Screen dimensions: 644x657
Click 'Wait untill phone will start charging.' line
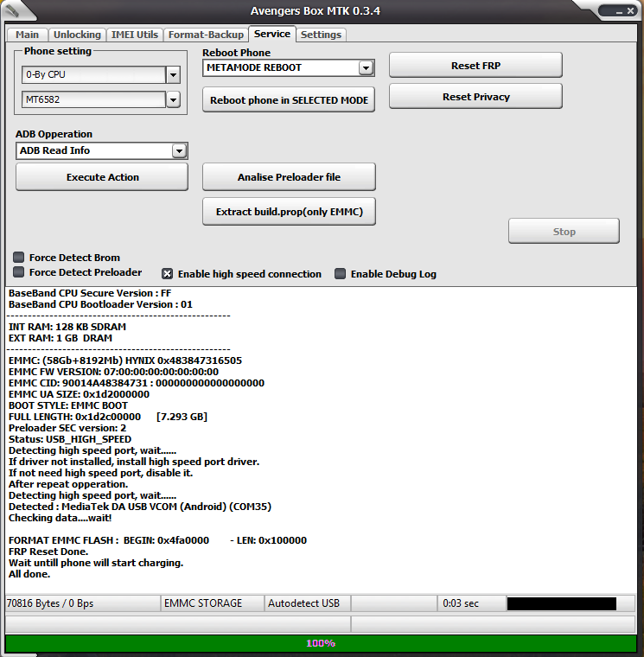point(96,563)
